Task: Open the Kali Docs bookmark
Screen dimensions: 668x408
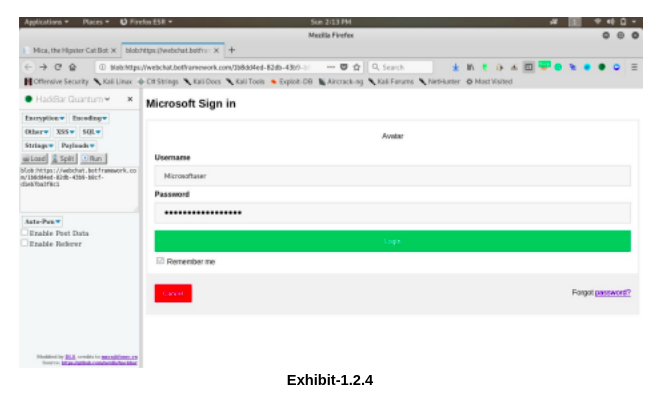Action: pyautogui.click(x=202, y=81)
